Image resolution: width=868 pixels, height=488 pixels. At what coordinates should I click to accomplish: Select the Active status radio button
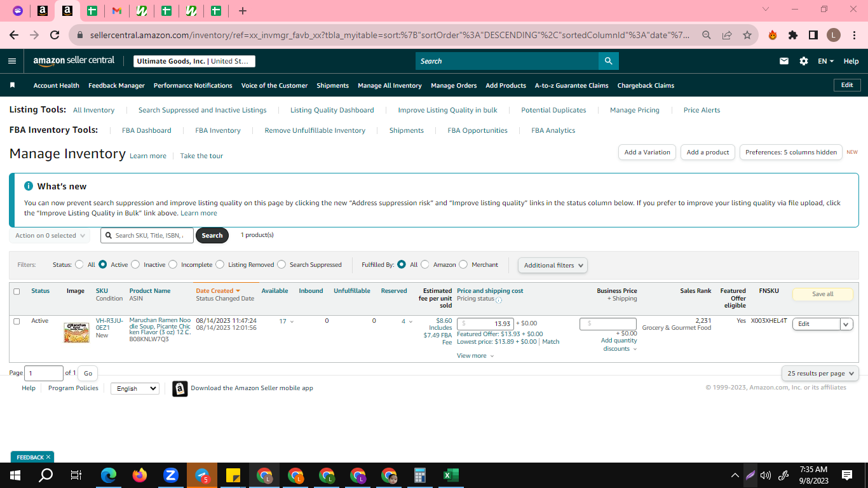(x=103, y=264)
